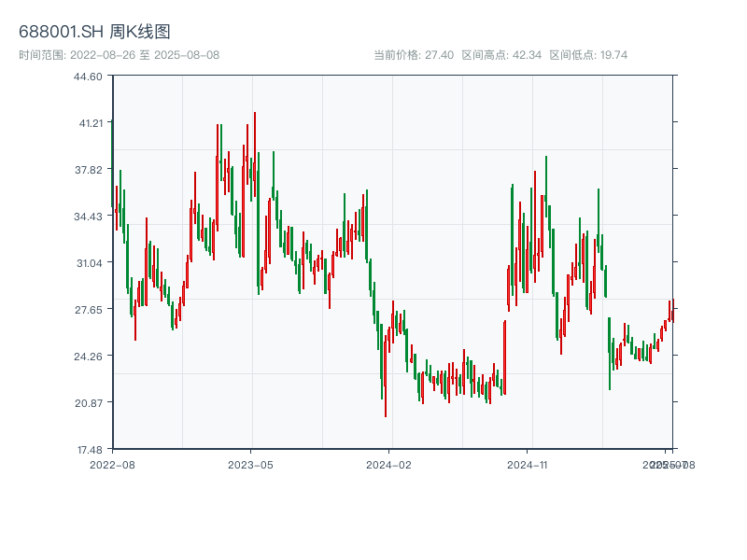Select the 时间范围 date range text
The height and width of the screenshot is (560, 747).
[119, 55]
